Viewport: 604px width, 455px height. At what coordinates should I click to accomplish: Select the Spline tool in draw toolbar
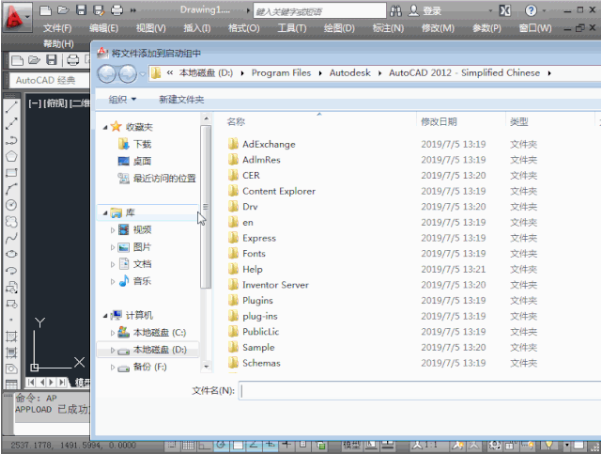(x=11, y=238)
